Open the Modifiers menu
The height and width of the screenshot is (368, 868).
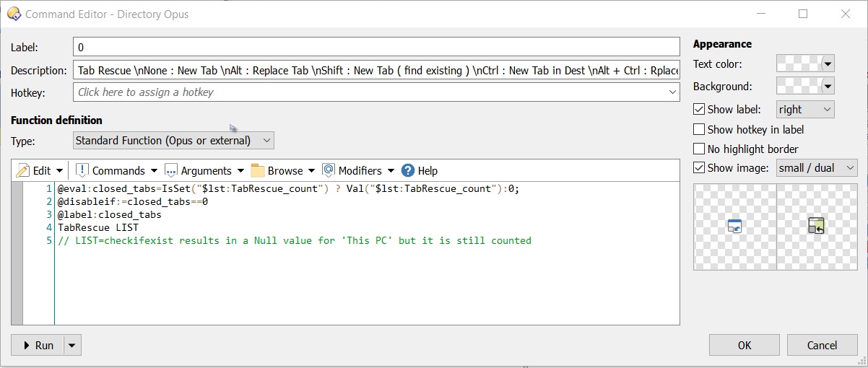pos(358,170)
